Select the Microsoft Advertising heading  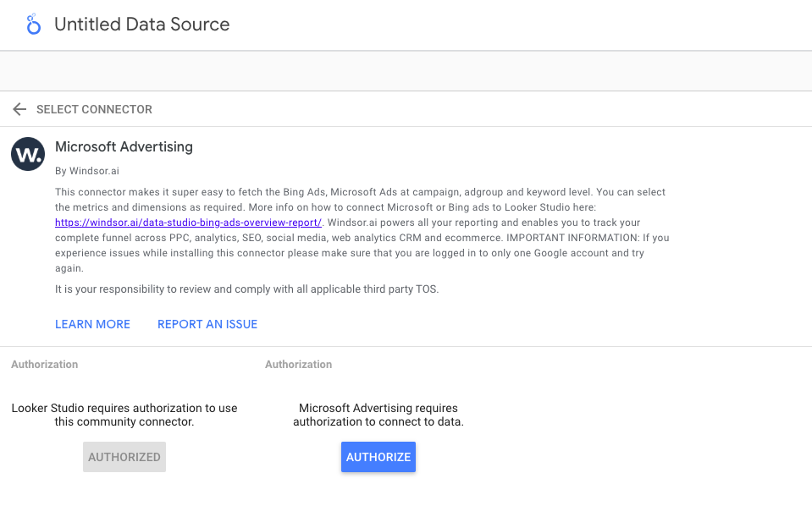pos(124,147)
